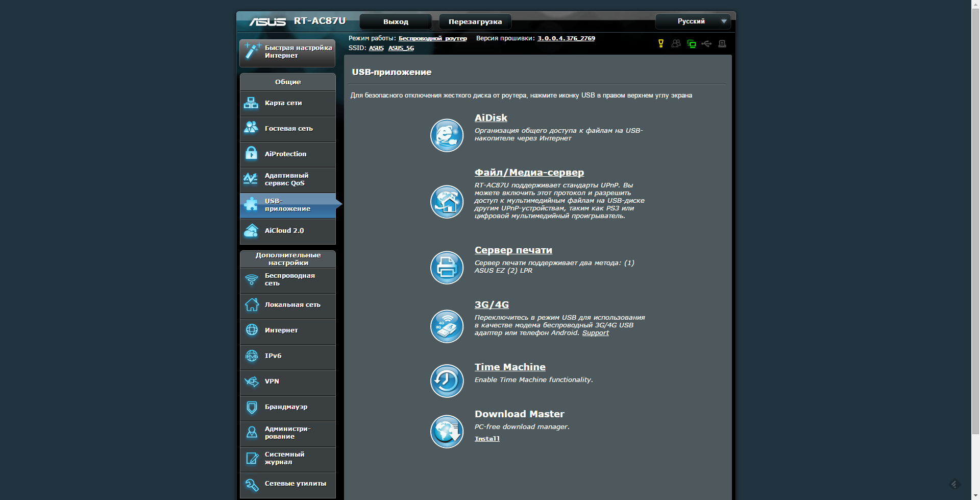This screenshot has width=980, height=500.
Task: Click the Feedly widget icon bottom right
Action: (x=954, y=484)
